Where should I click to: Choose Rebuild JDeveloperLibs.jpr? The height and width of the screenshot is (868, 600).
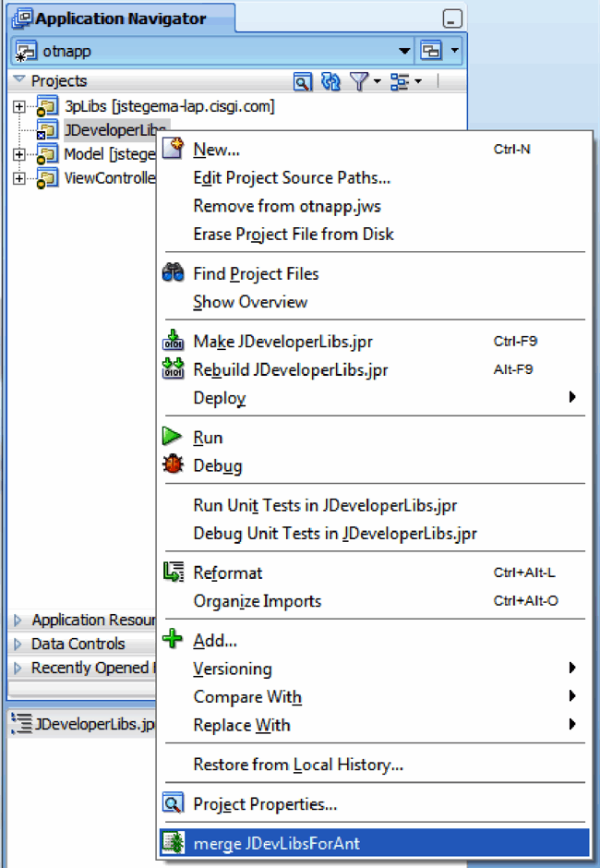(x=290, y=370)
